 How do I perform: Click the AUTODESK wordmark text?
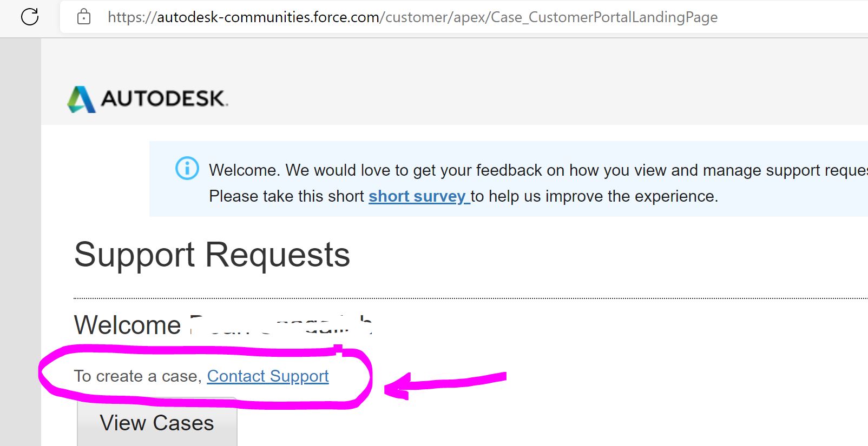click(164, 99)
